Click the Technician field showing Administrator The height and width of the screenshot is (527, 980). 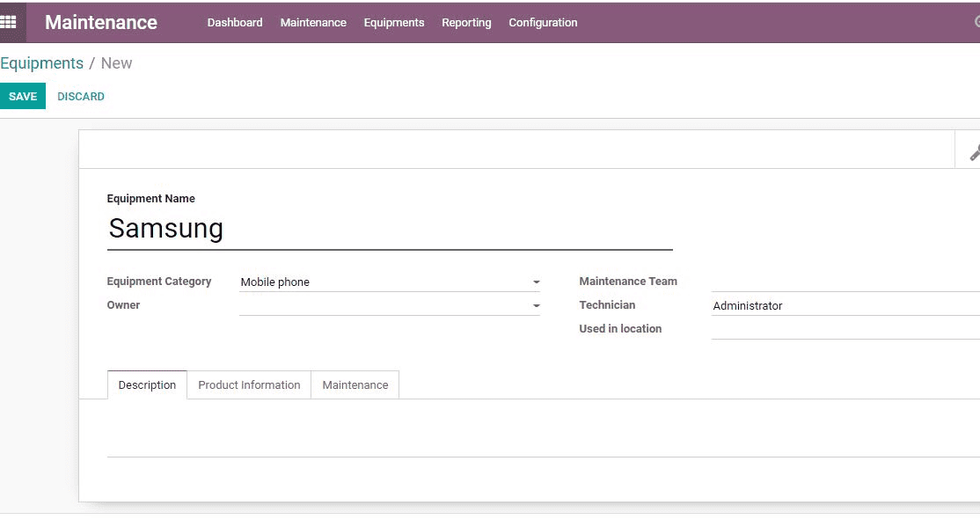845,305
